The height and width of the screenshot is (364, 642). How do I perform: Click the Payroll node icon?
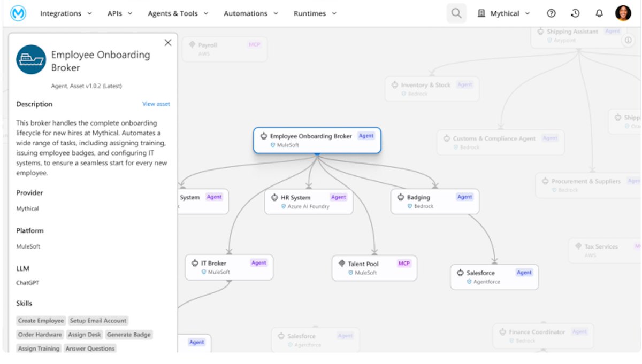tap(192, 45)
